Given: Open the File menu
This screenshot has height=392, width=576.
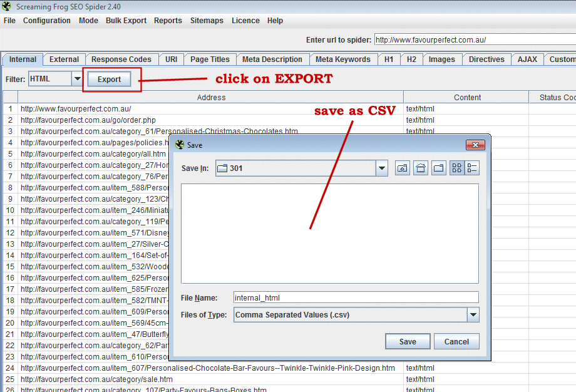Looking at the screenshot, I should coord(9,21).
